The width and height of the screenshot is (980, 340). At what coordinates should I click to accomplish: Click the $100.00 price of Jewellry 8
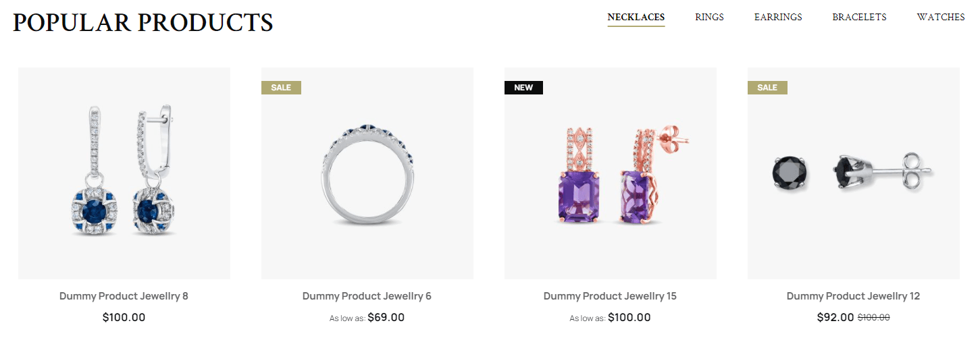tap(124, 317)
